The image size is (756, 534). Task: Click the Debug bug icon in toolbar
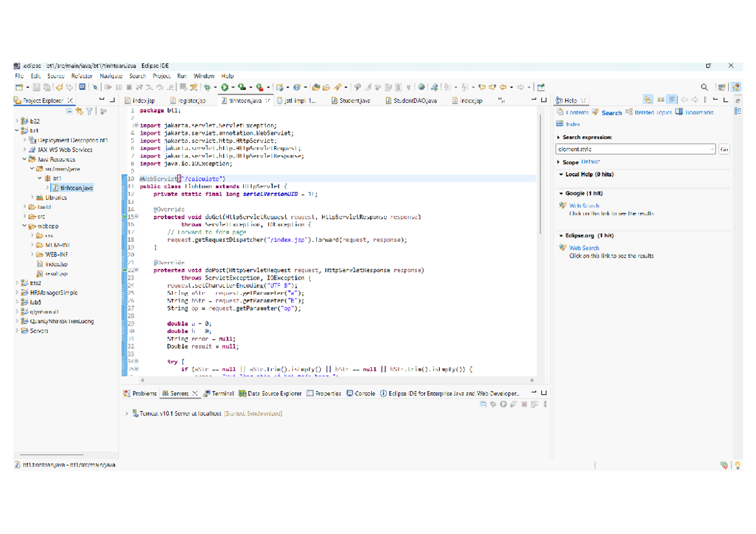click(207, 88)
